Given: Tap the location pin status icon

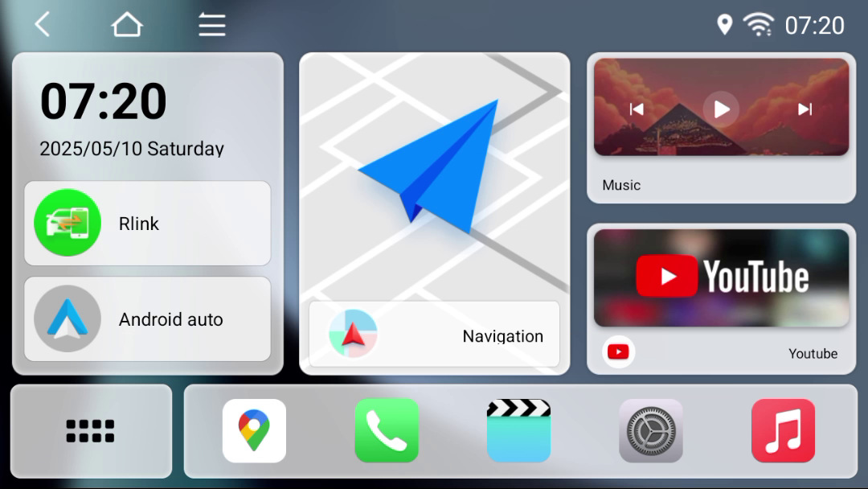Looking at the screenshot, I should pyautogui.click(x=725, y=25).
